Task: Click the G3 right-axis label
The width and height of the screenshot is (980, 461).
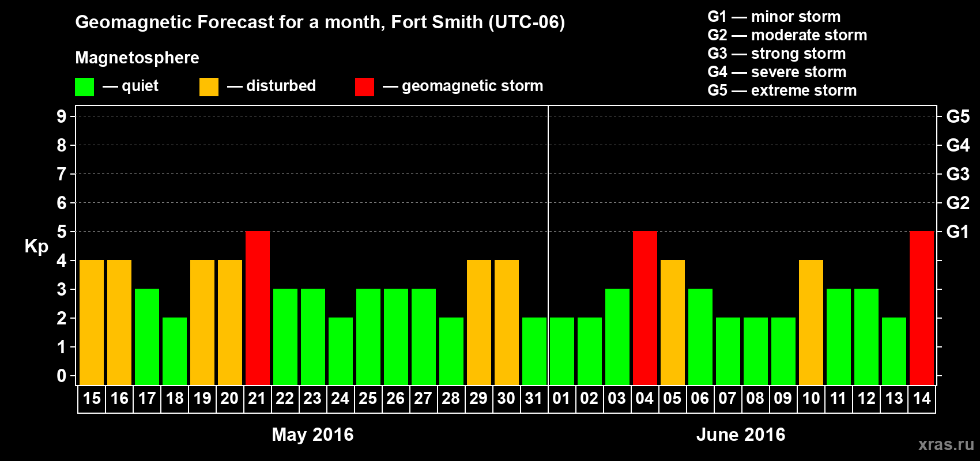Action: click(958, 174)
